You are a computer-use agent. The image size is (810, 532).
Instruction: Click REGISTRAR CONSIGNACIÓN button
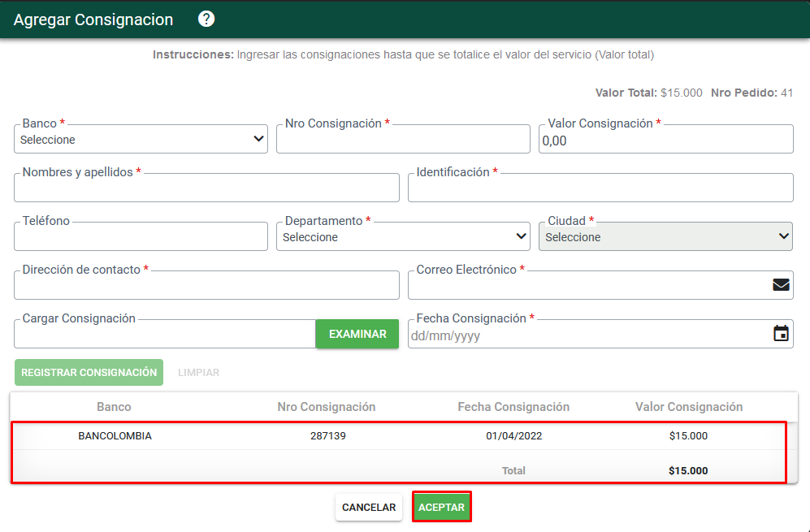[x=89, y=372]
